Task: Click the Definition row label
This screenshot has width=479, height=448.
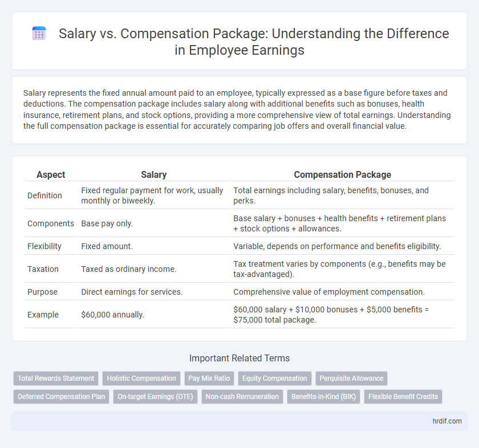Action: 44,196
